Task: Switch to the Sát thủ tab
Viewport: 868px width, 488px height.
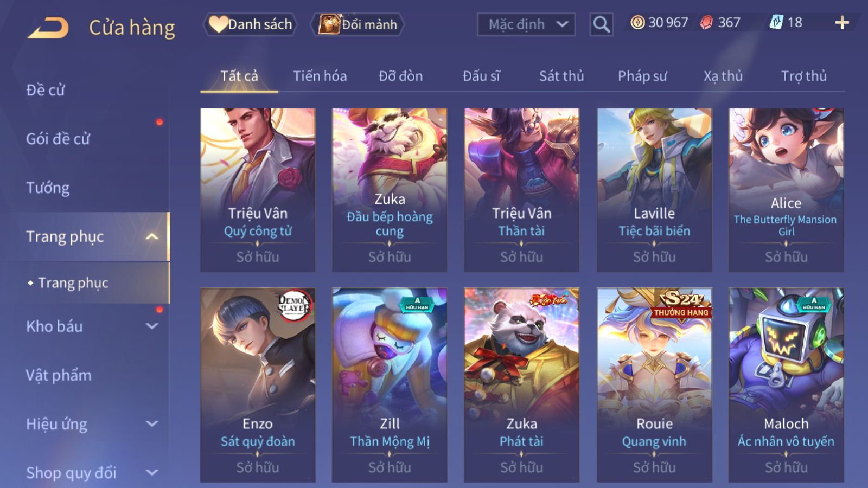Action: [561, 76]
